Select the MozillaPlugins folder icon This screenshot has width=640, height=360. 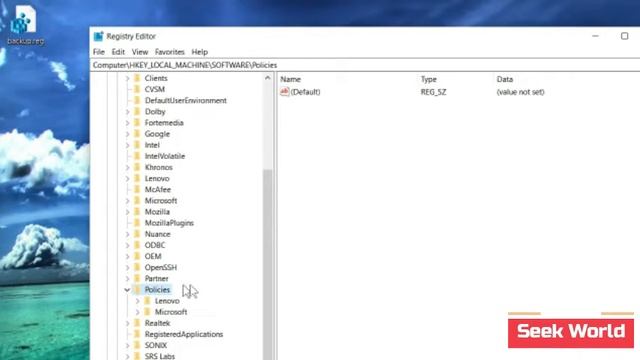[x=137, y=223]
